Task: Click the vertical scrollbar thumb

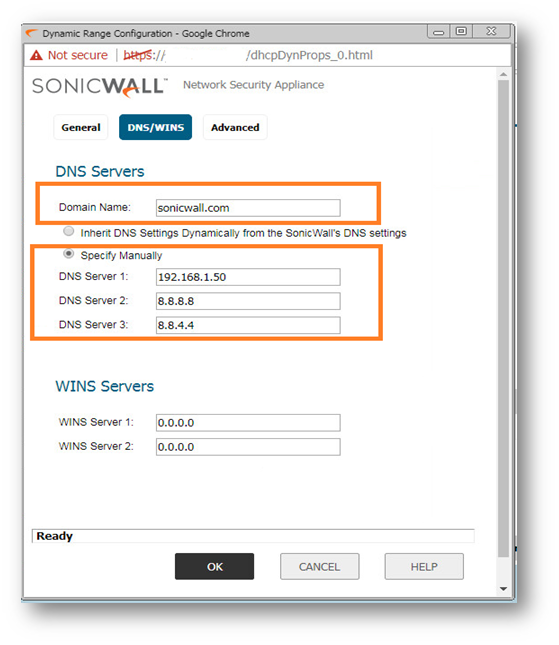Action: click(503, 319)
